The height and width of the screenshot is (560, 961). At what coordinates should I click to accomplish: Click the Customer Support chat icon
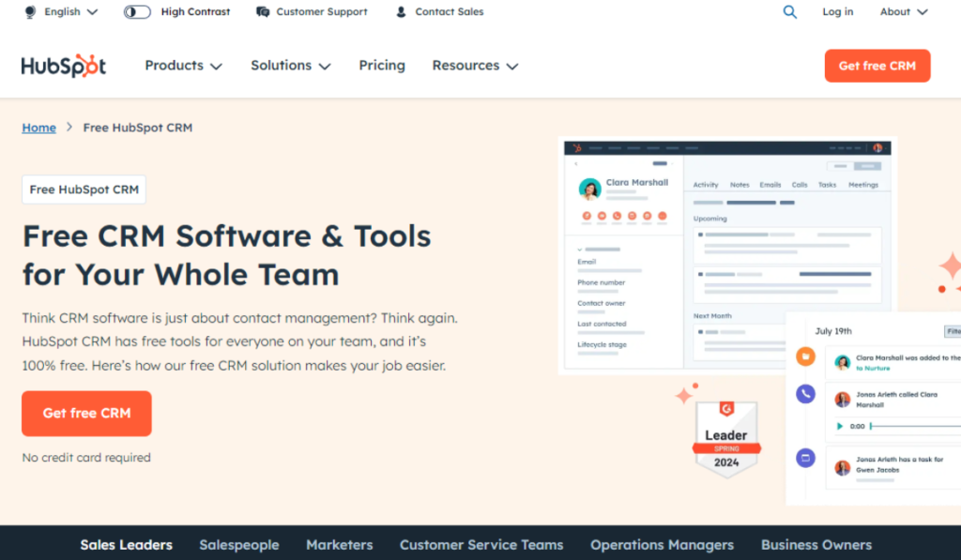[x=263, y=11]
